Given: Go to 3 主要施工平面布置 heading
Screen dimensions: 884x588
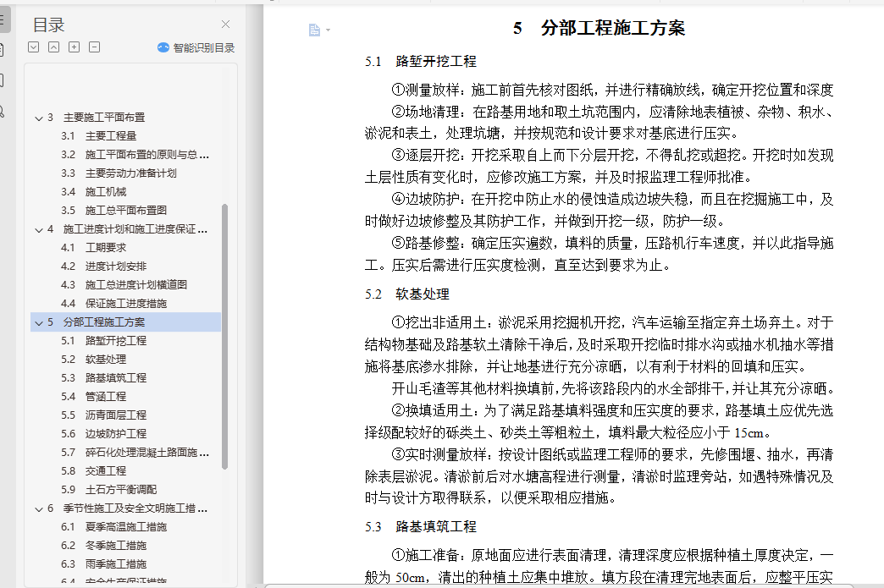Looking at the screenshot, I should 96,117.
